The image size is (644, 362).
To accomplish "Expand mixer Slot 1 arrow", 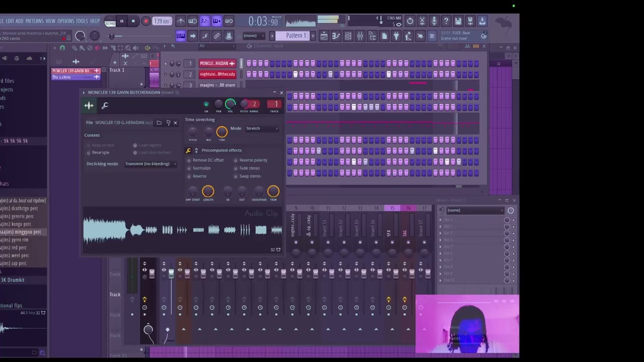I will [x=441, y=220].
